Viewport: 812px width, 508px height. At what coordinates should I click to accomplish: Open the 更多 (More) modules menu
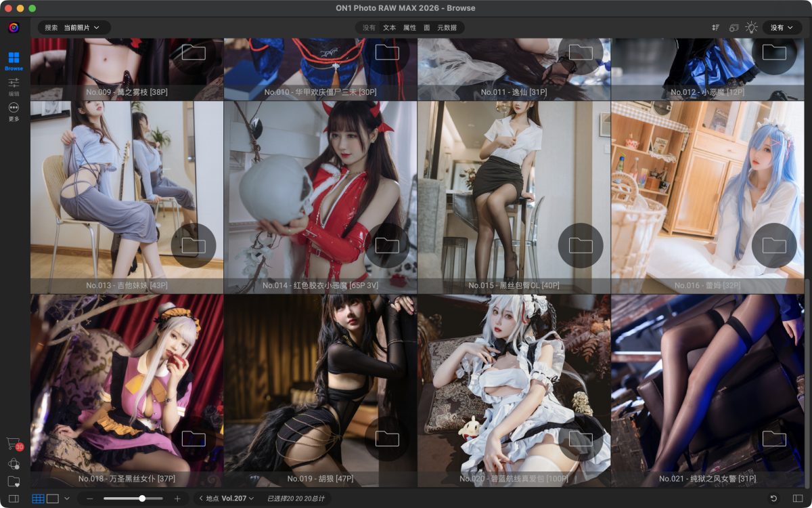(14, 111)
